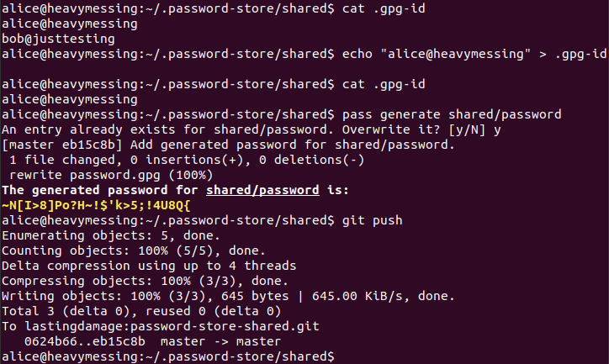This screenshot has width=609, height=364.
Task: Click the underlined shared/password text
Action: click(262, 190)
